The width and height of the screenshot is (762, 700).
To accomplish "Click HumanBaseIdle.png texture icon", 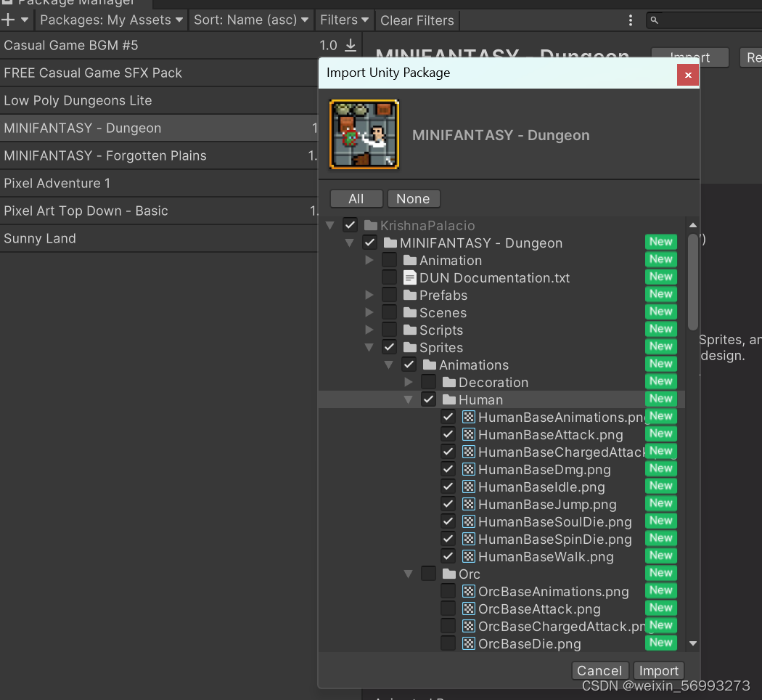I will coord(469,487).
